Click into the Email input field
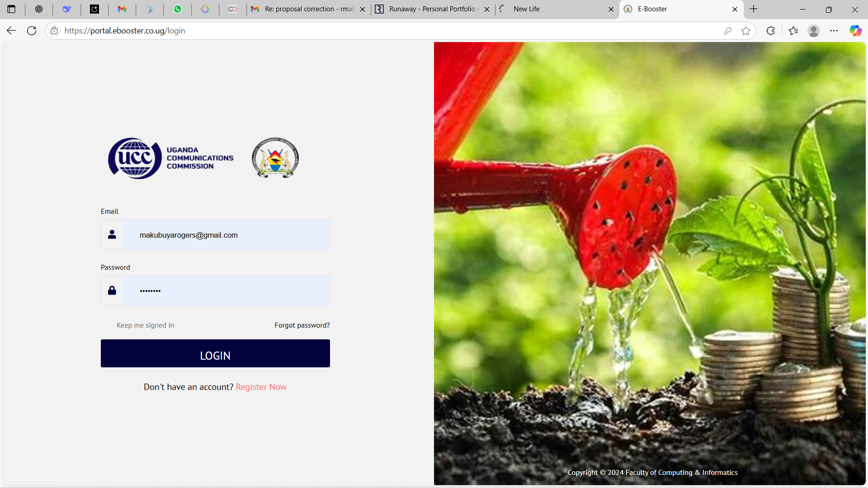The height and width of the screenshot is (488, 868). point(225,235)
